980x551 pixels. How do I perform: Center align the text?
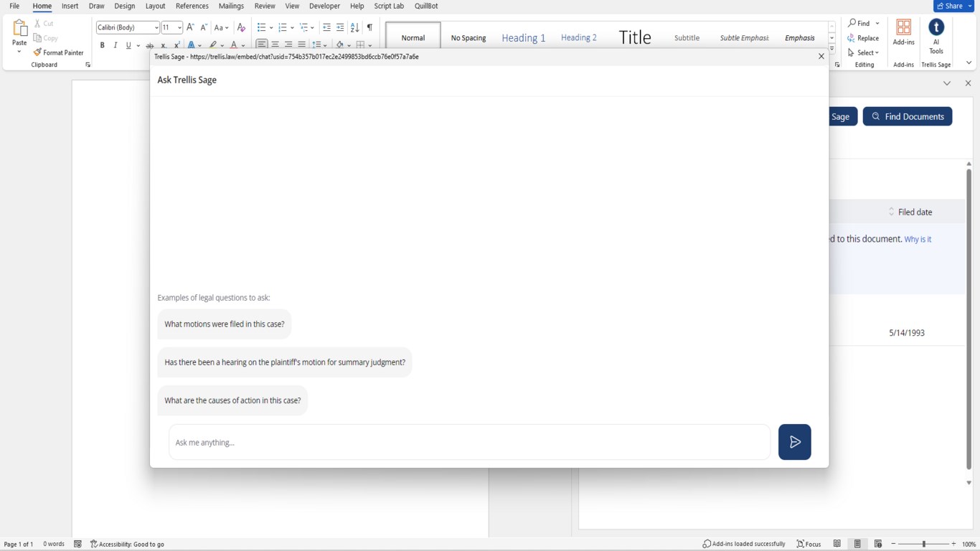(x=275, y=45)
